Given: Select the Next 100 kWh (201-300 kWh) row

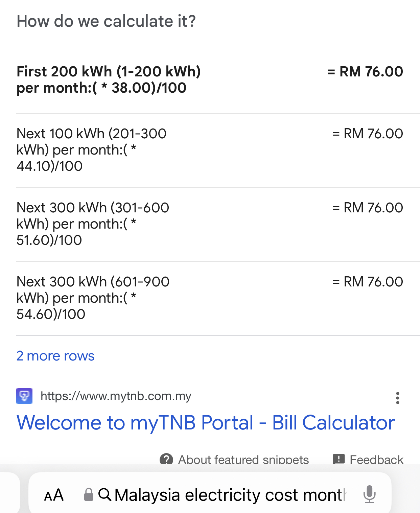Looking at the screenshot, I should pyautogui.click(x=210, y=150).
